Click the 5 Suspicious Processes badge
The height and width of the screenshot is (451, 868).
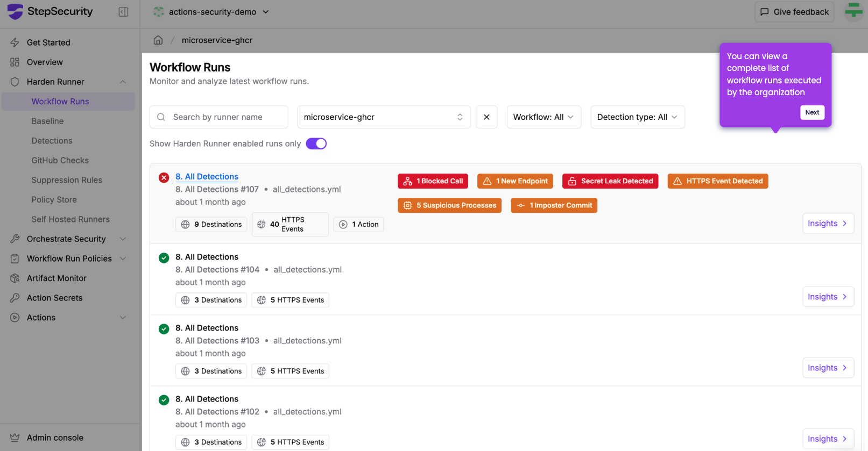pyautogui.click(x=450, y=205)
